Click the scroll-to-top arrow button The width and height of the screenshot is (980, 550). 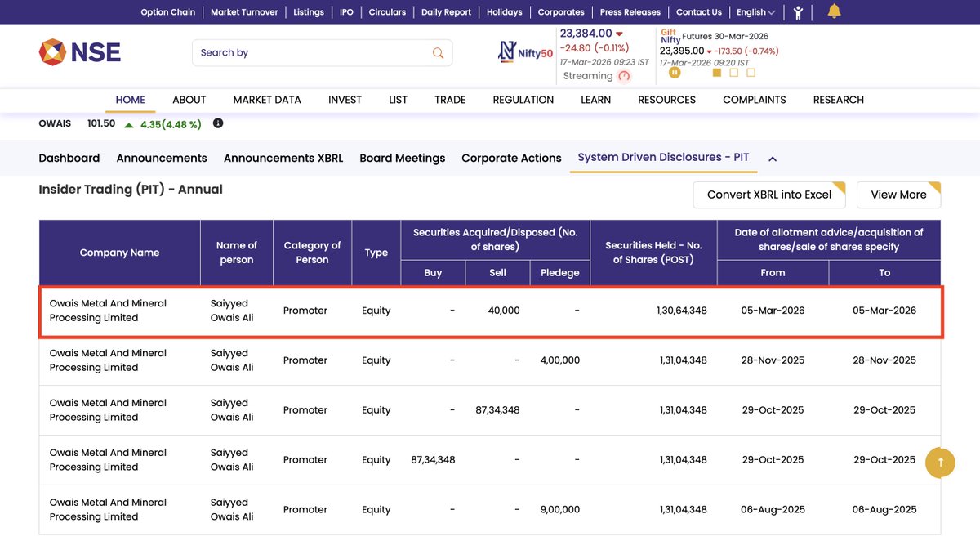(940, 463)
